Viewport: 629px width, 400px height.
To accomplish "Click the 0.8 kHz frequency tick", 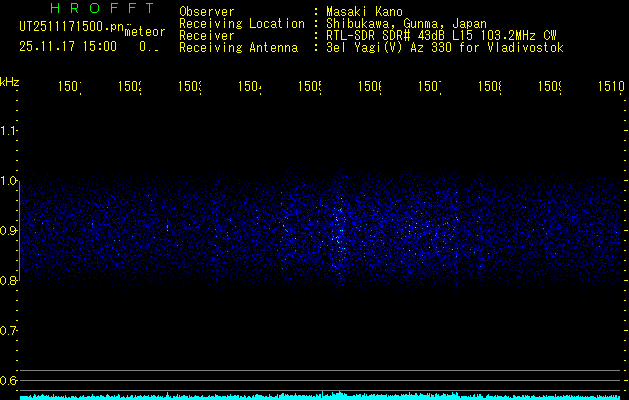I will pyautogui.click(x=9, y=281).
